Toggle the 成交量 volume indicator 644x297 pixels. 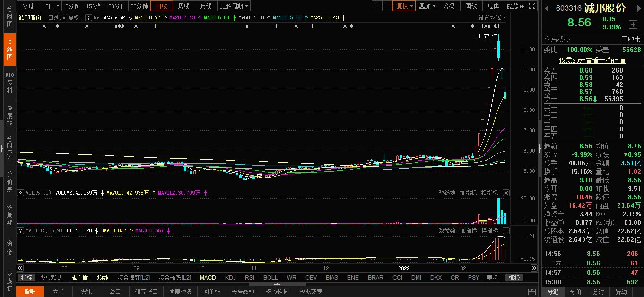[x=79, y=278]
